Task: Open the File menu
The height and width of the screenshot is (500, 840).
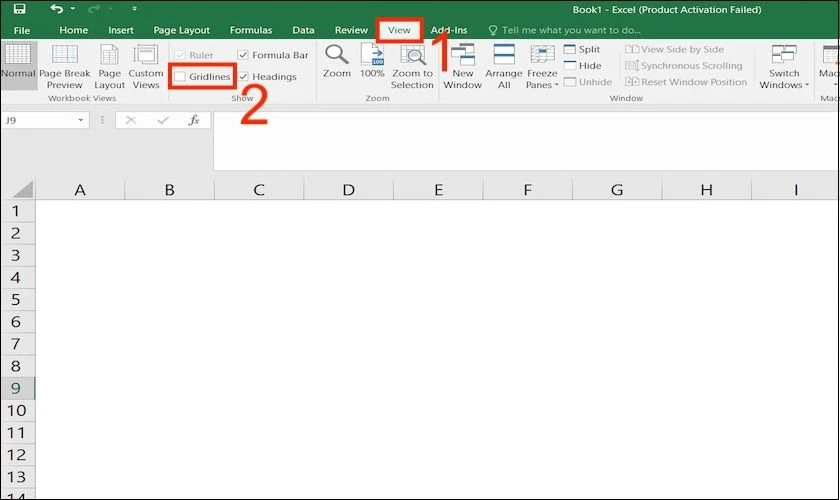Action: (21, 31)
